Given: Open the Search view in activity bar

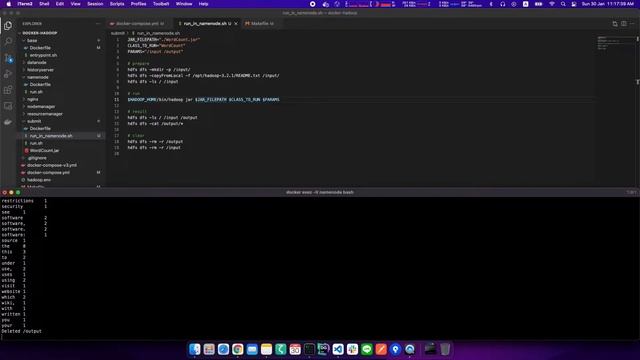Looking at the screenshot, I should (x=8, y=42).
